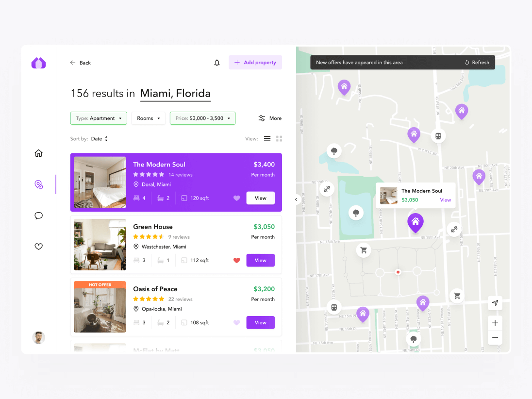Favorite The Modern Soul listing heart
The width and height of the screenshot is (532, 399).
(237, 198)
